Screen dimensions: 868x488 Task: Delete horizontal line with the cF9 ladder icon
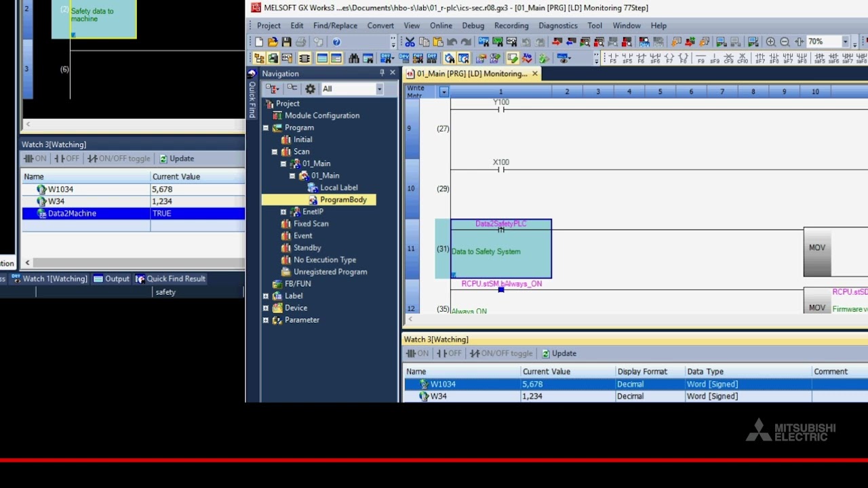click(728, 58)
